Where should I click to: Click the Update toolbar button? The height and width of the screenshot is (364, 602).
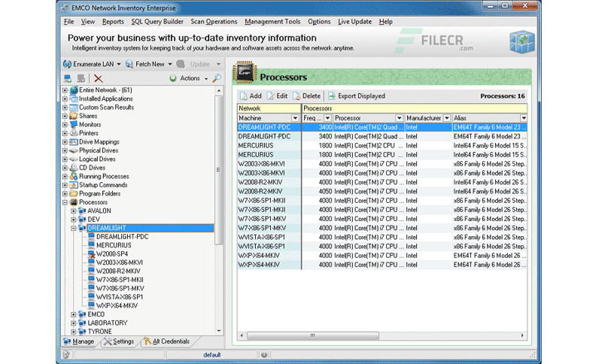[x=194, y=64]
